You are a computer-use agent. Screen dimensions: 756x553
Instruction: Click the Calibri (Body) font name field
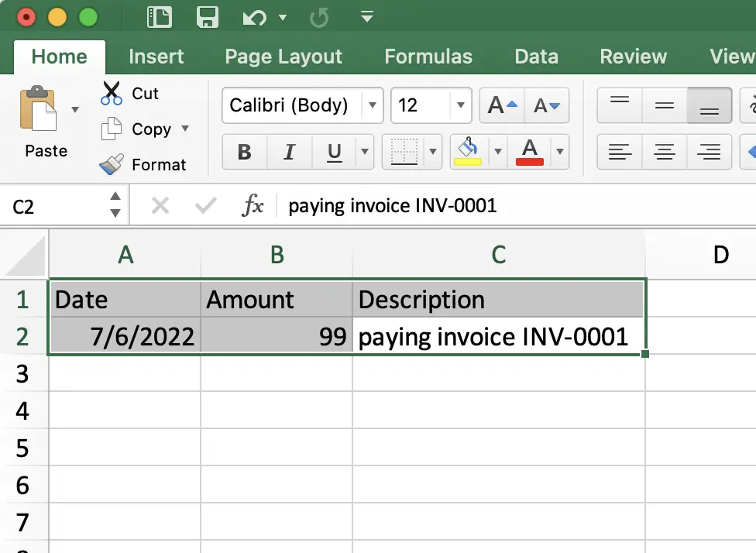(292, 105)
